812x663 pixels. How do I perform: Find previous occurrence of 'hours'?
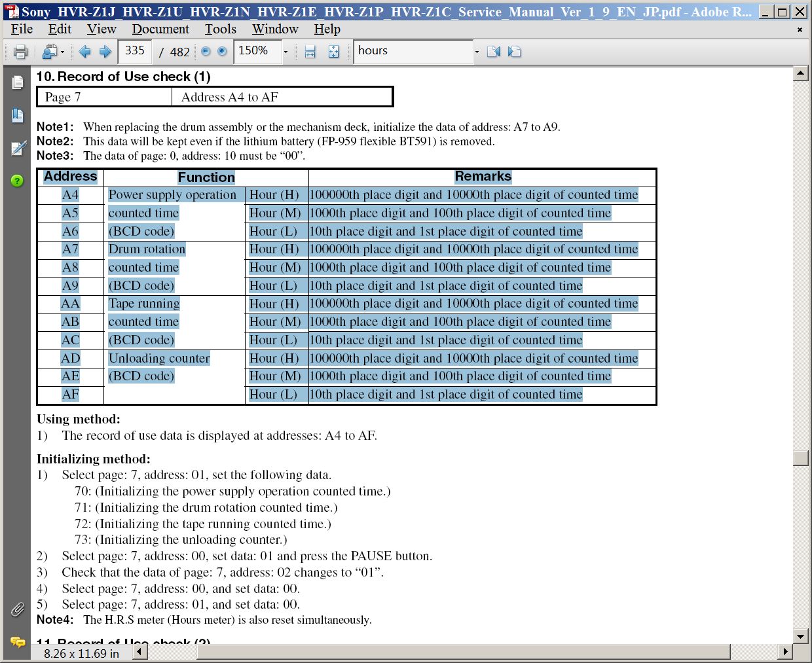point(494,52)
